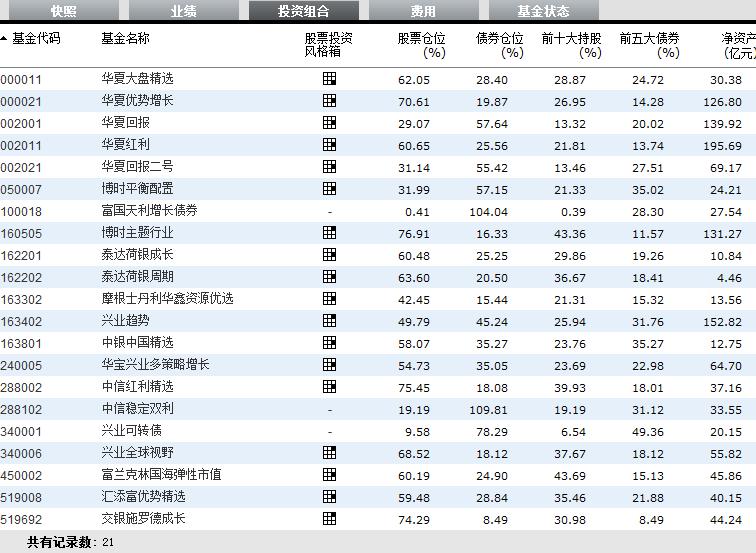The height and width of the screenshot is (553, 756).
Task: Click style box icon for 兴业趋势
Action: [329, 321]
